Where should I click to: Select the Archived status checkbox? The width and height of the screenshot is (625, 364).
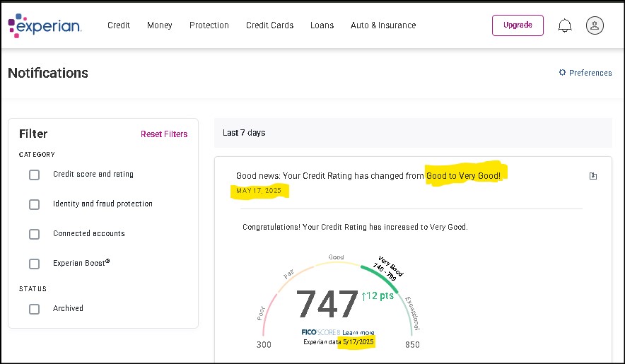34,309
